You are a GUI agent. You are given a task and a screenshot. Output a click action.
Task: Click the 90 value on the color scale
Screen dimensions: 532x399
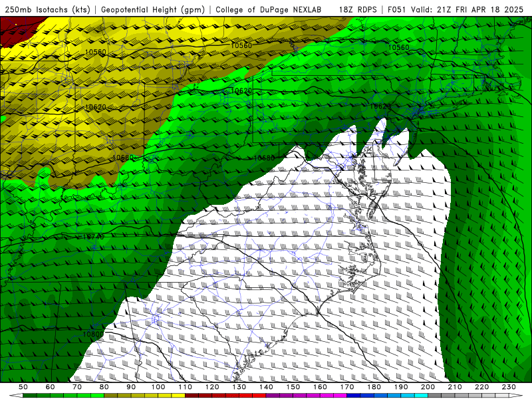click(x=131, y=387)
